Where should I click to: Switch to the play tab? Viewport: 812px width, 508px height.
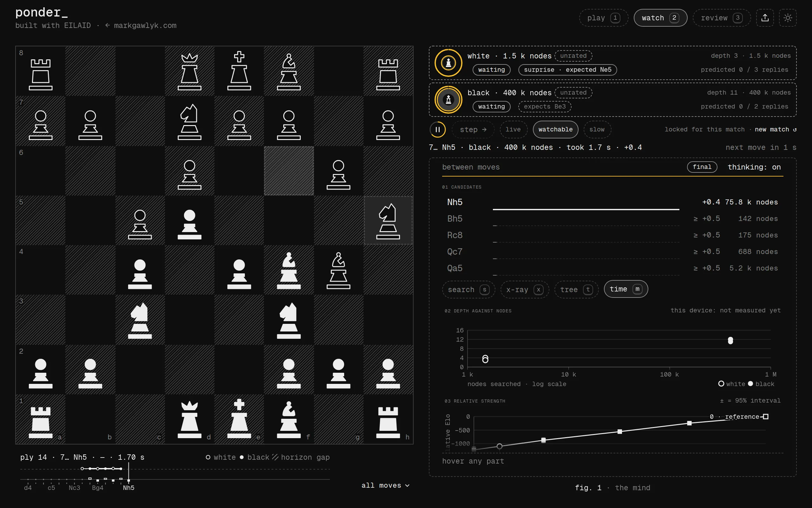coord(604,18)
